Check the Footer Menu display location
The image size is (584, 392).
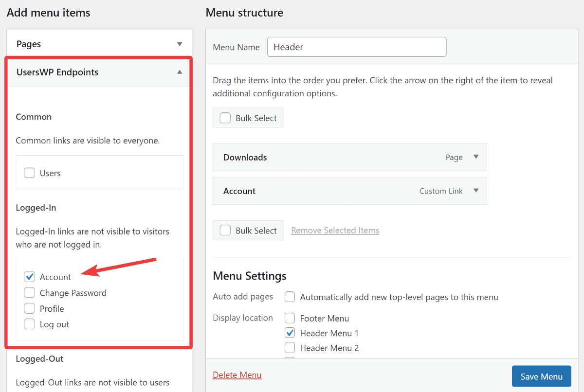pyautogui.click(x=290, y=319)
